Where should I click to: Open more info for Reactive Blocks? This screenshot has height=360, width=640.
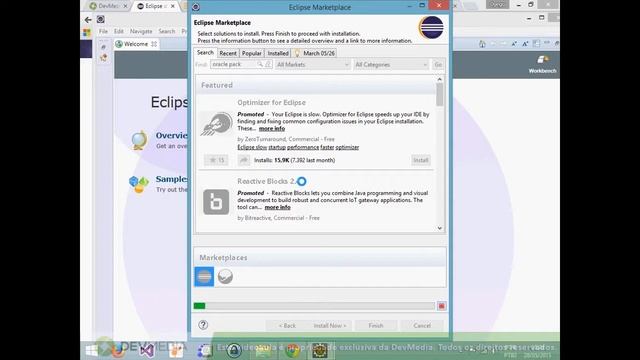278,207
